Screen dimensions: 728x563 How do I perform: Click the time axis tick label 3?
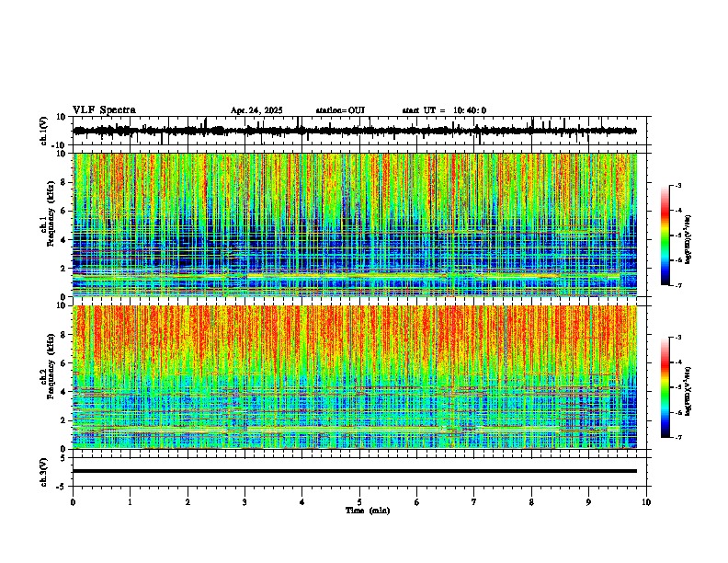(245, 502)
